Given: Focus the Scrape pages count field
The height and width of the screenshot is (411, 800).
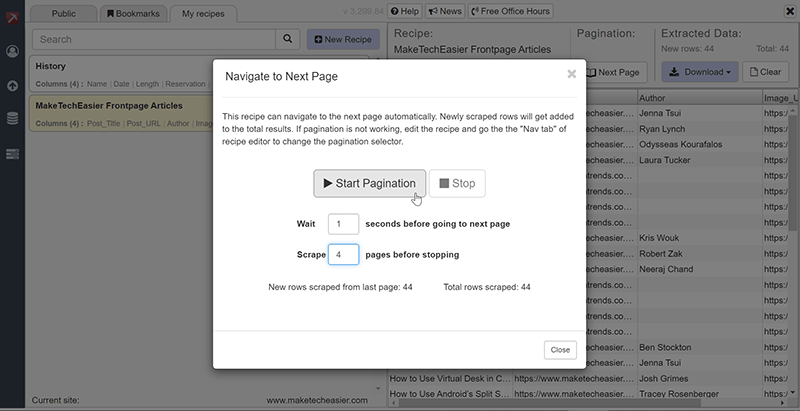Looking at the screenshot, I should (343, 254).
